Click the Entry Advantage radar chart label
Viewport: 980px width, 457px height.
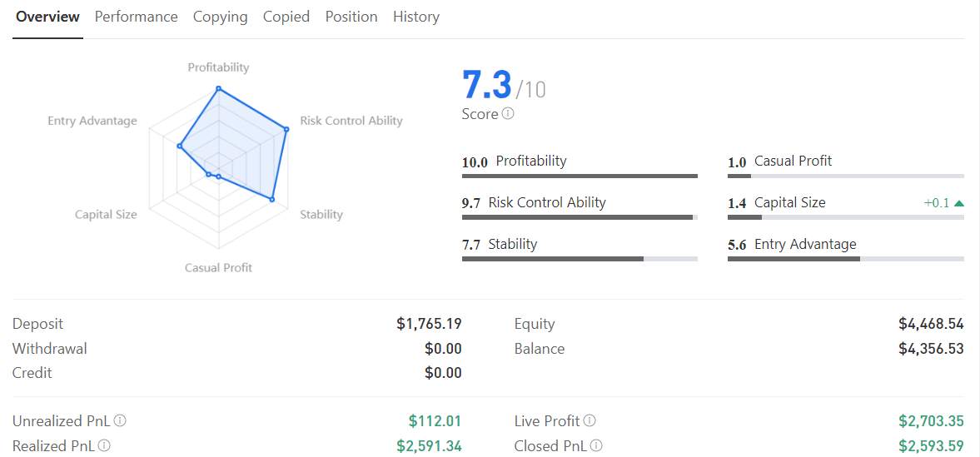pos(92,121)
